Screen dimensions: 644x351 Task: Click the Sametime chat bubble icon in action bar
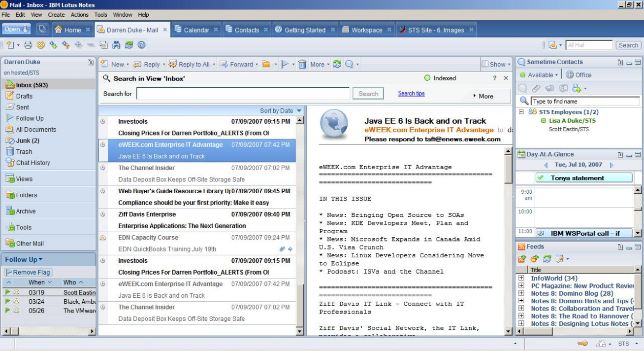click(349, 64)
